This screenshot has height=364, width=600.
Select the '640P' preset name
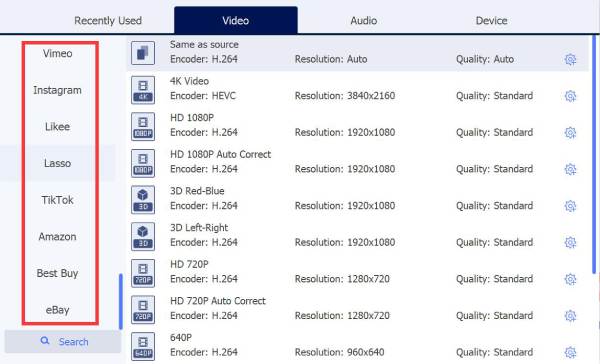[x=181, y=338]
